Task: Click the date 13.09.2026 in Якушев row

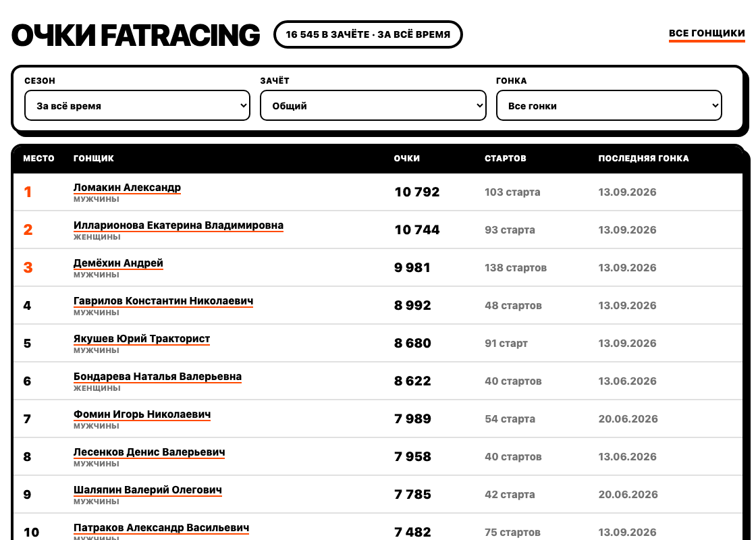Action: coord(627,344)
